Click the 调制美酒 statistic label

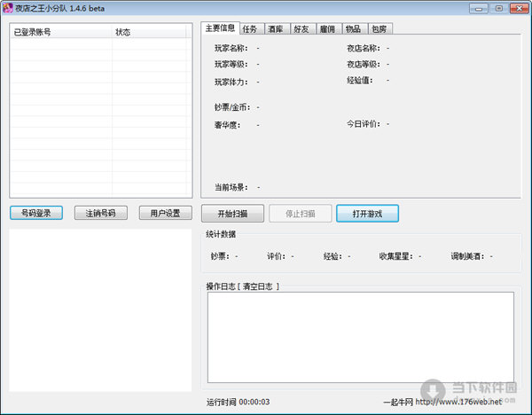(467, 256)
